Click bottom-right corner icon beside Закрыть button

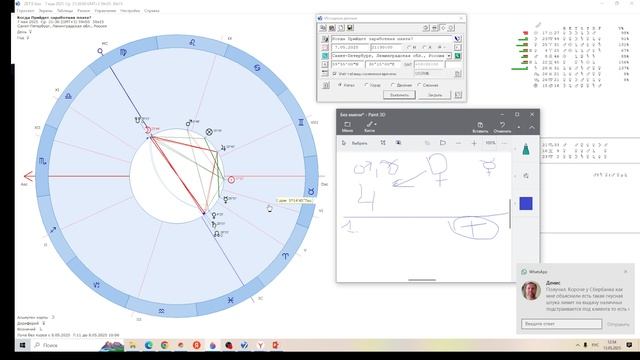tap(458, 95)
